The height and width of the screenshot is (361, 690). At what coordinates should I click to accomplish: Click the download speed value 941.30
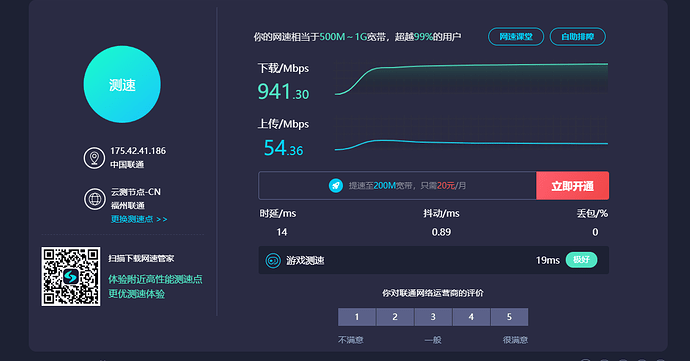pos(283,92)
